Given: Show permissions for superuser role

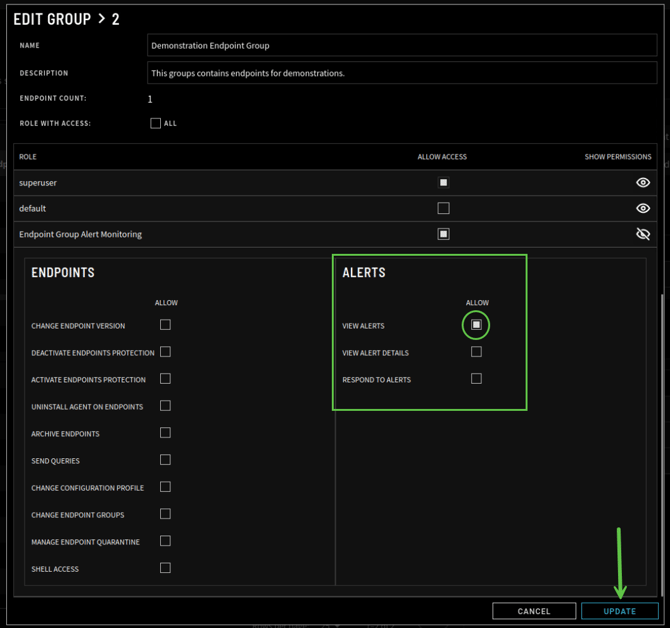Looking at the screenshot, I should 643,183.
